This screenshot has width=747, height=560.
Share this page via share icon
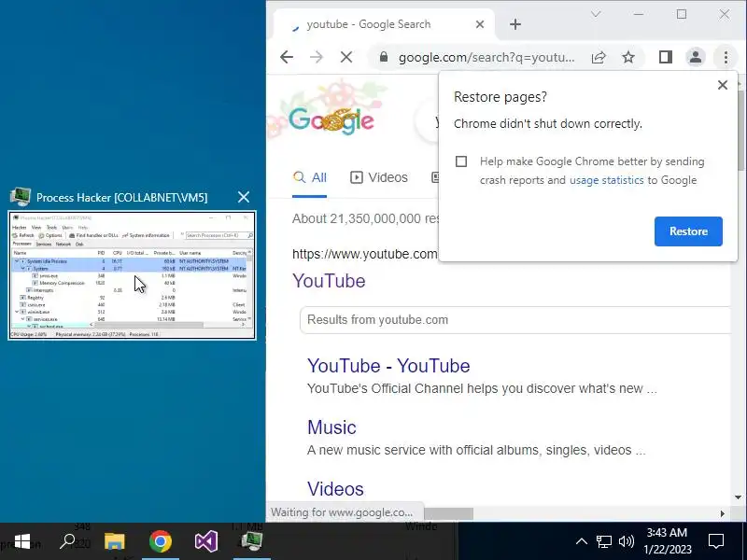[599, 58]
